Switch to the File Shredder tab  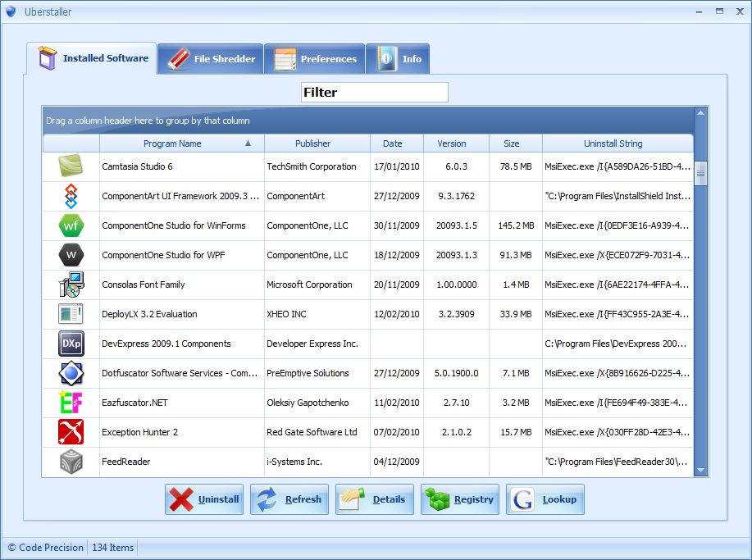pos(211,59)
